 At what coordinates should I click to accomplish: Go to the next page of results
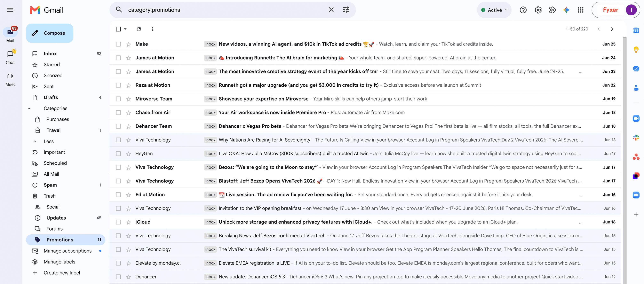[x=612, y=29]
